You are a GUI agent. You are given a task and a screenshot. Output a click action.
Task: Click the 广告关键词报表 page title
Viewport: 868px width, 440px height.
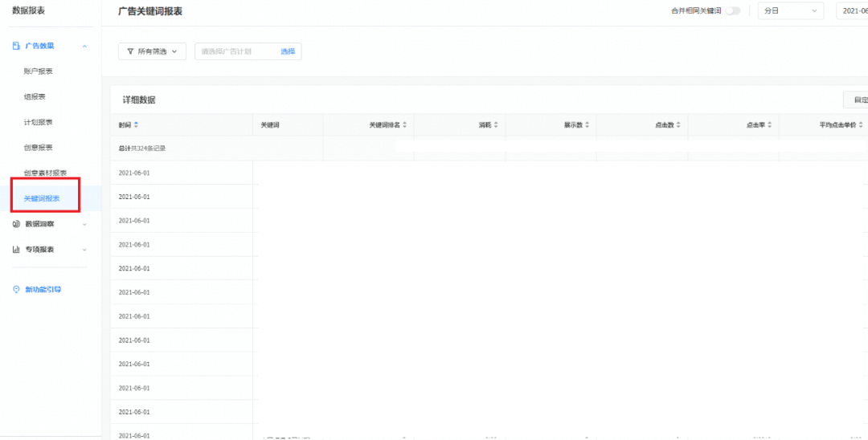150,11
